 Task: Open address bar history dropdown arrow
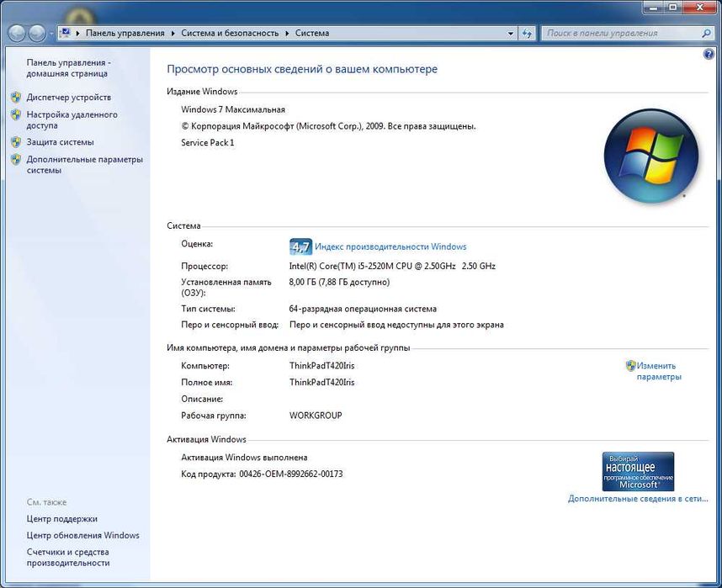pos(510,34)
